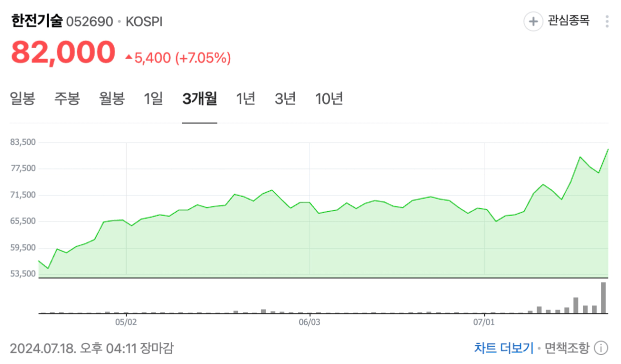Show the 1일 intraday chart

pos(154,98)
